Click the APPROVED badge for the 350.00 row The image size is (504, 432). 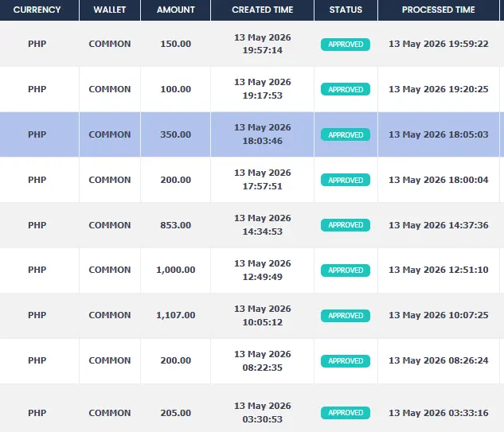click(x=346, y=134)
